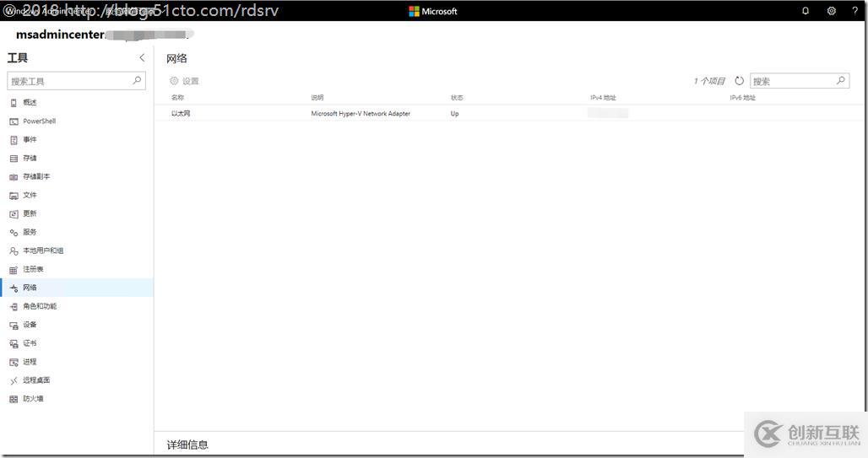This screenshot has height=458, width=868.
Task: Sort by the 说明 column header
Action: pyautogui.click(x=317, y=97)
